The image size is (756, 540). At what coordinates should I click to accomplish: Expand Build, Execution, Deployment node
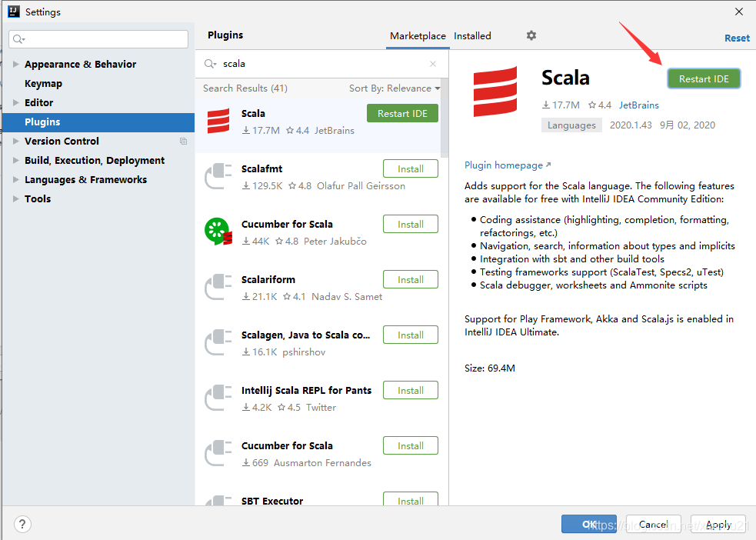click(x=16, y=161)
